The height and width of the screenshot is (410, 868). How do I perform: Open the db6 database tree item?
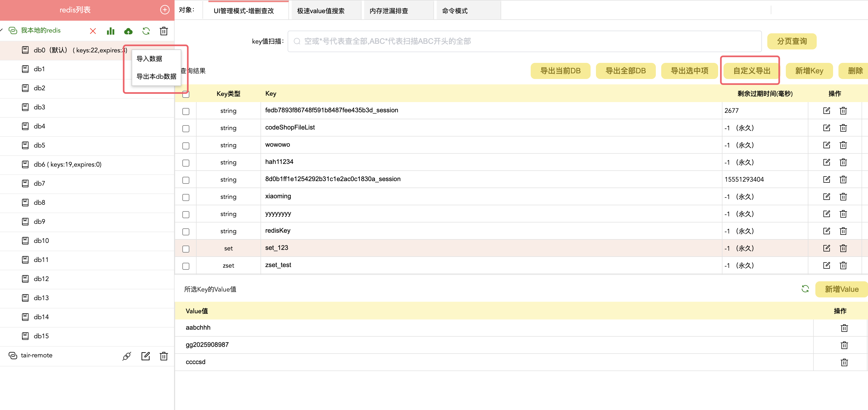(67, 164)
